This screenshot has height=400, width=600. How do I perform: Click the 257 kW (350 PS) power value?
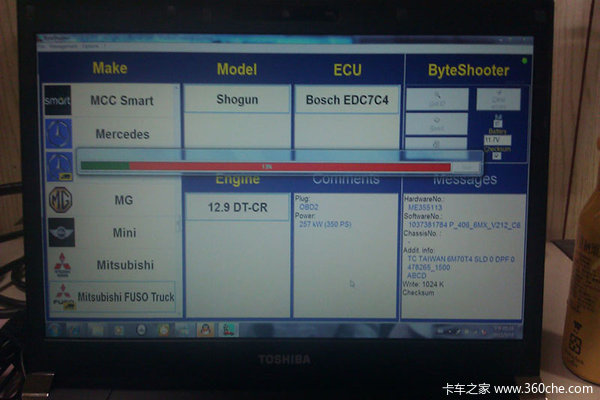(325, 224)
